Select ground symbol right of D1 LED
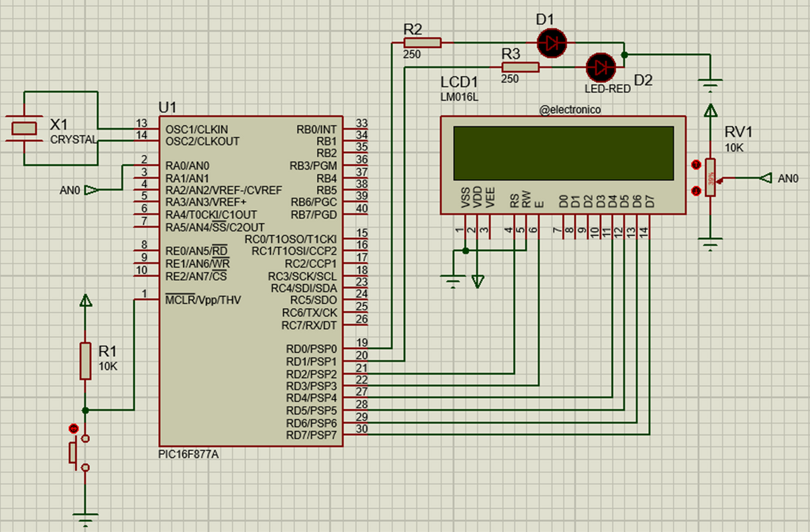 [711, 85]
